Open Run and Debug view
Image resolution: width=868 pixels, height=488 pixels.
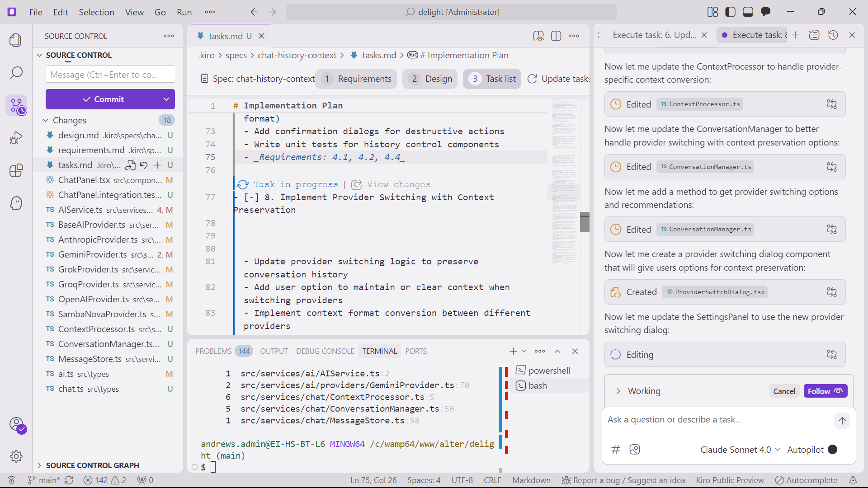pyautogui.click(x=16, y=138)
